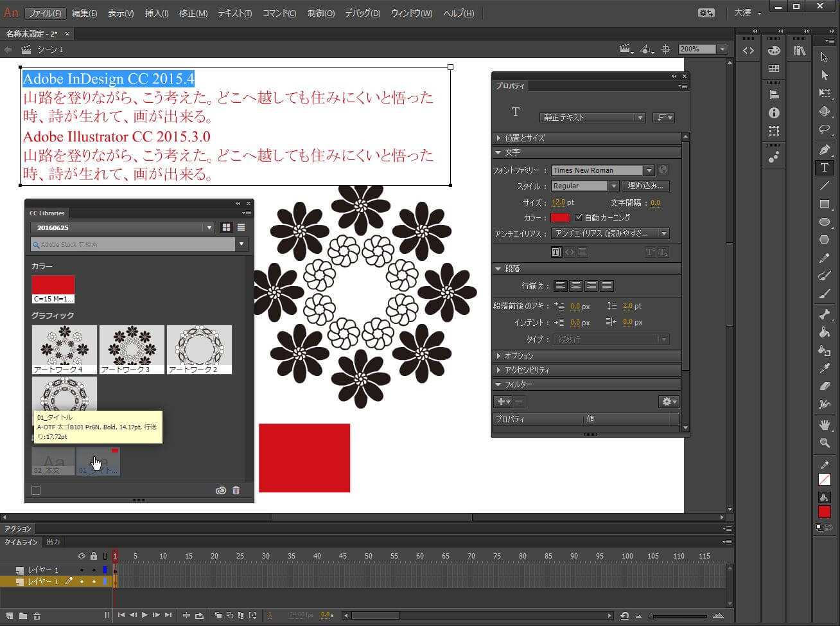Select the Subselection tool

825,75
